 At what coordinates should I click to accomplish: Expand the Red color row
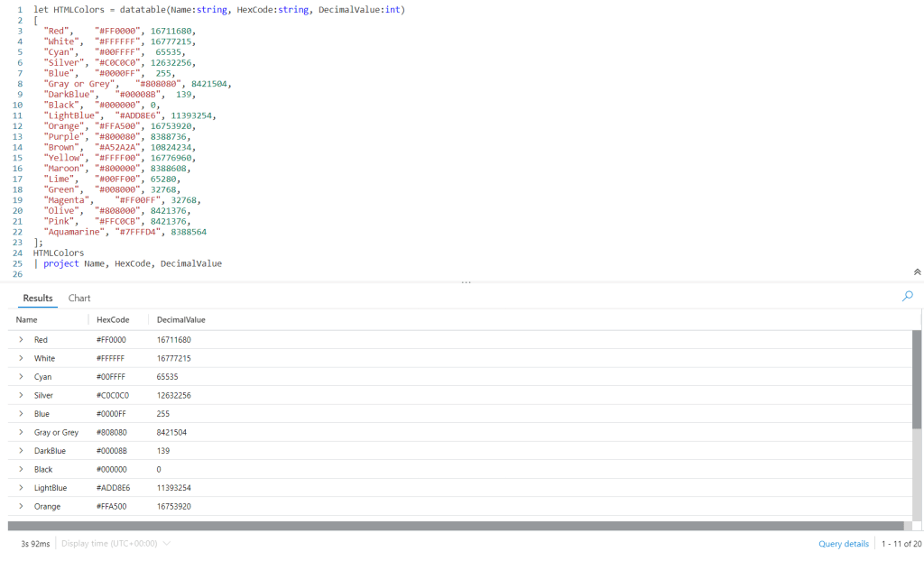point(21,340)
